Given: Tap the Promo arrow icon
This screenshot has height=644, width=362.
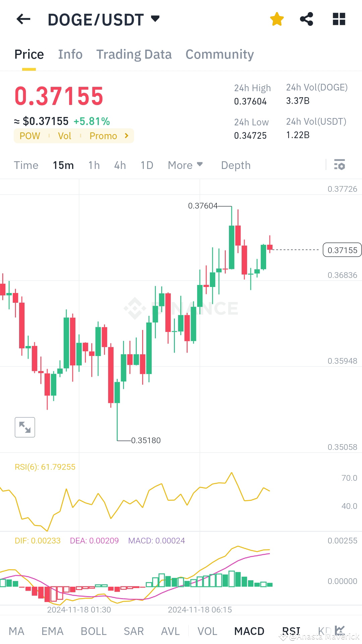Looking at the screenshot, I should pos(126,136).
